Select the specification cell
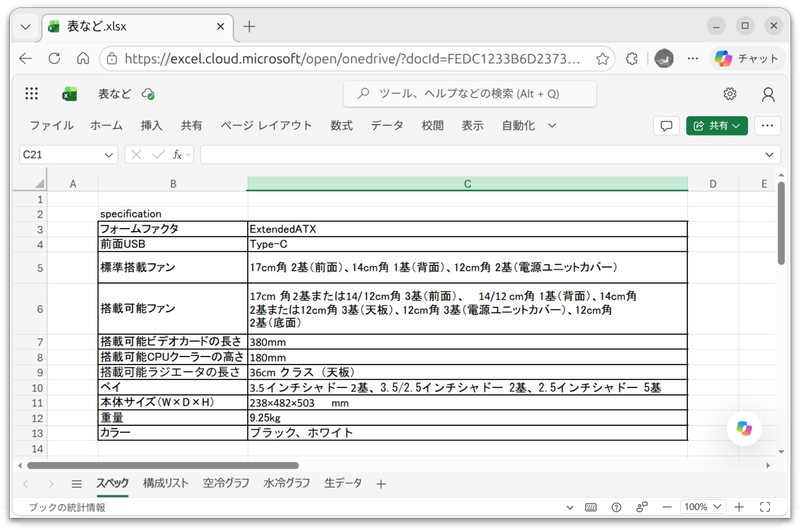This screenshot has height=530, width=800. click(173, 214)
